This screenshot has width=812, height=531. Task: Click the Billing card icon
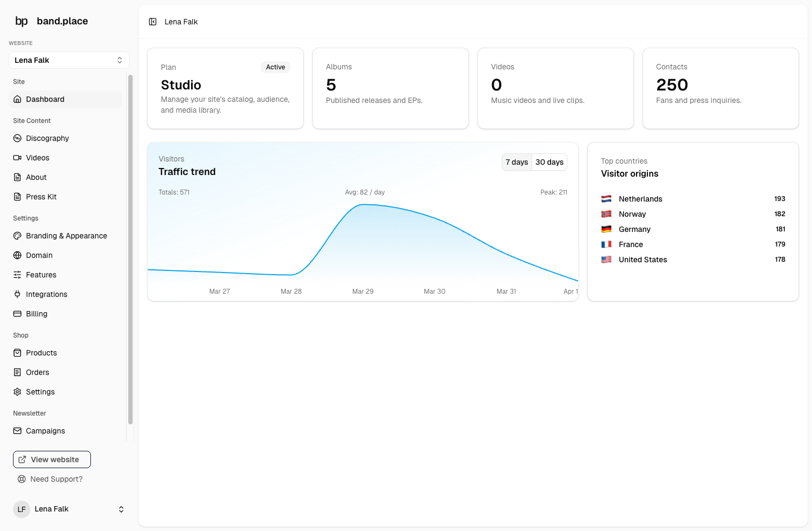pos(17,314)
